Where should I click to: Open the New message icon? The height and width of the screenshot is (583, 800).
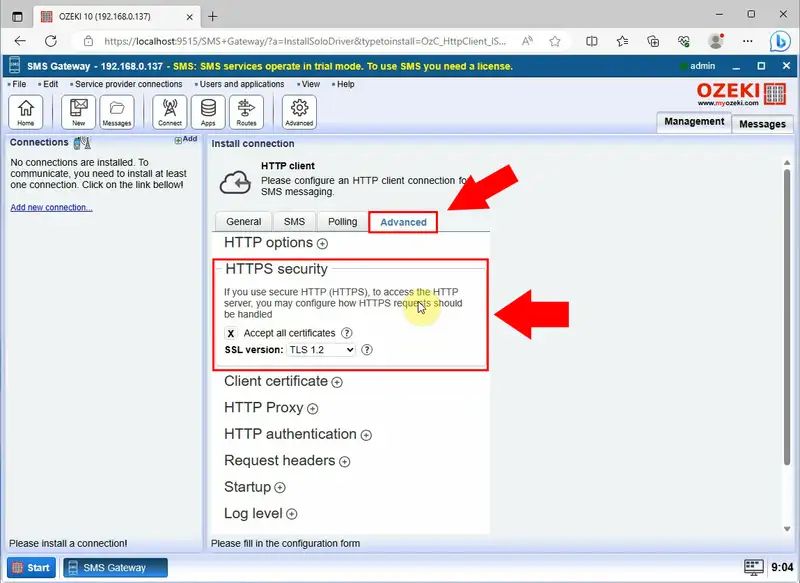point(78,111)
